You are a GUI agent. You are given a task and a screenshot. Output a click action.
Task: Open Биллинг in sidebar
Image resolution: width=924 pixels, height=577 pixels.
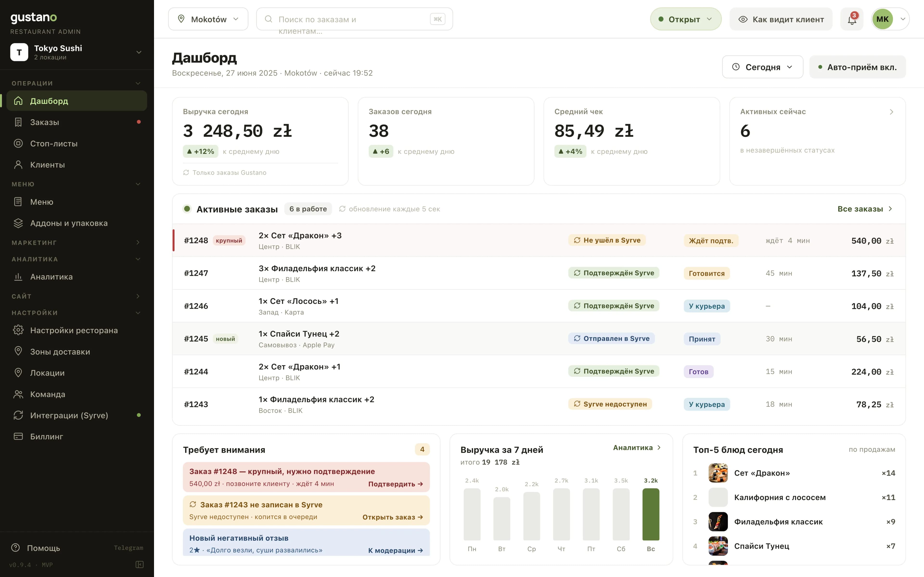point(77,437)
